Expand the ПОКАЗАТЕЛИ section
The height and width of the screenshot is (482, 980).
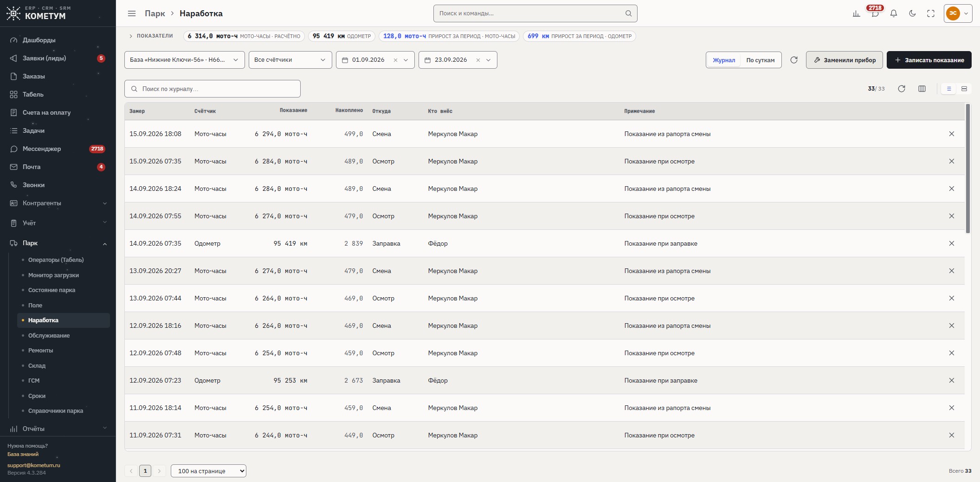(x=151, y=36)
